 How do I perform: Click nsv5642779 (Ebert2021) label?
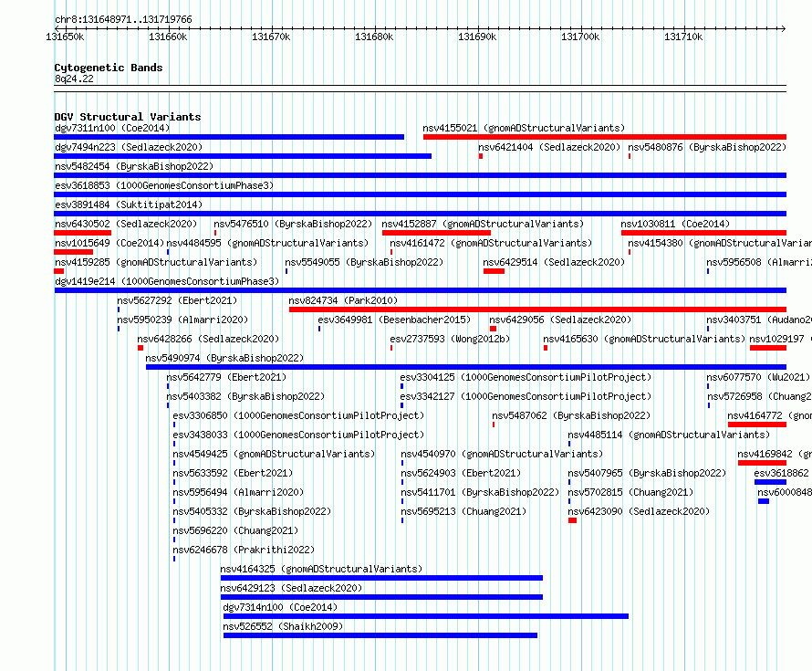(x=226, y=377)
